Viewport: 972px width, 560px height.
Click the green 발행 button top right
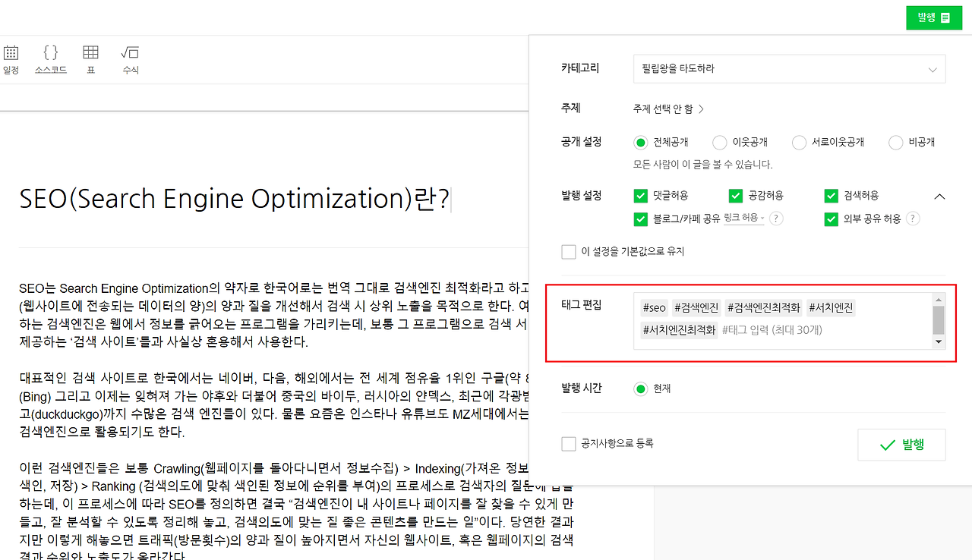coord(933,17)
